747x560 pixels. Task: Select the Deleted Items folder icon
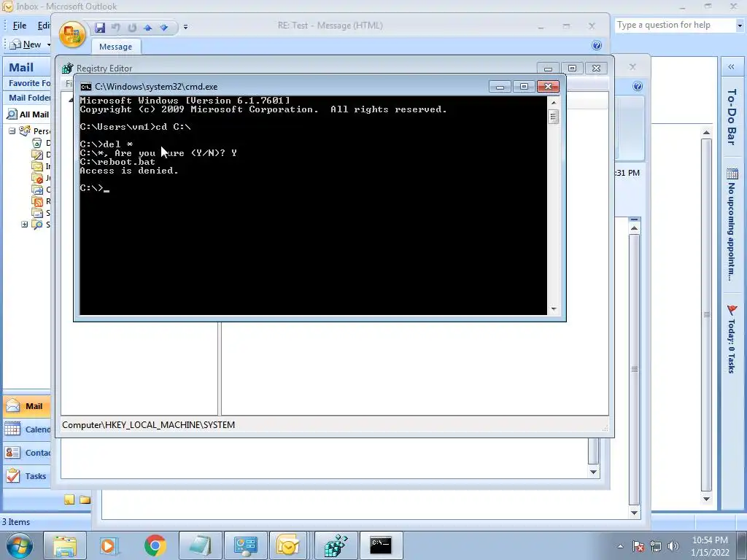point(36,143)
